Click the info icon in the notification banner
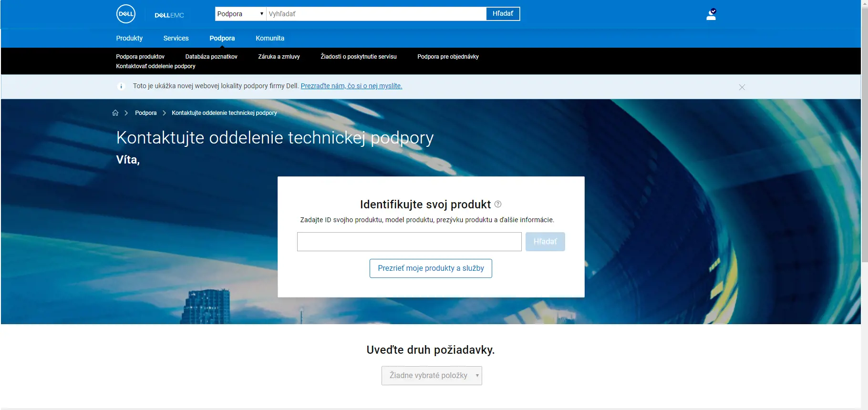The height and width of the screenshot is (410, 868). (x=121, y=86)
